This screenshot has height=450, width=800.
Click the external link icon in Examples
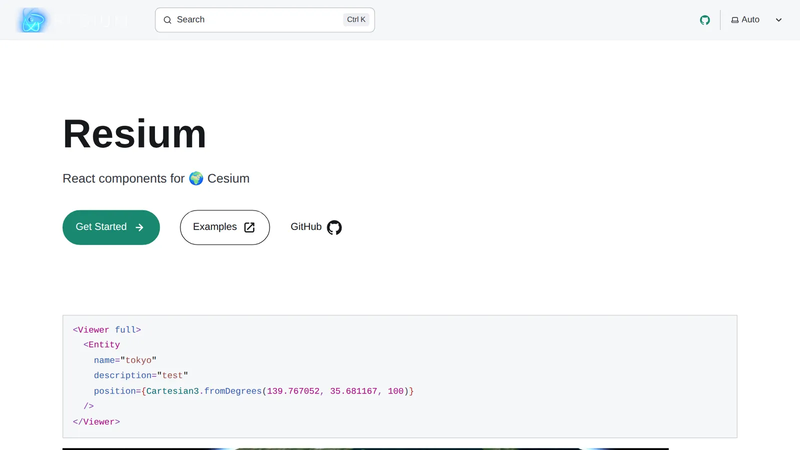pyautogui.click(x=249, y=228)
